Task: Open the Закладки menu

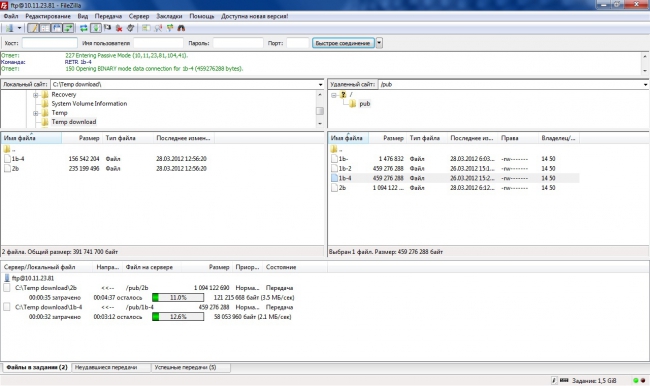Action: point(169,16)
